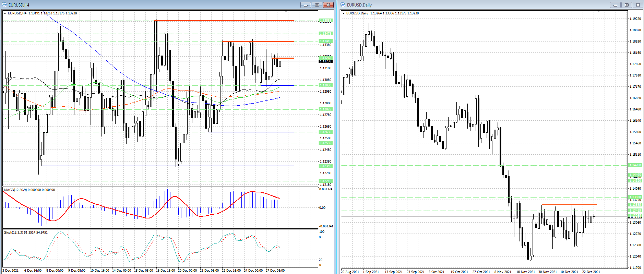Click the 16 Dec 16:00 time axis label

[x=165, y=271]
